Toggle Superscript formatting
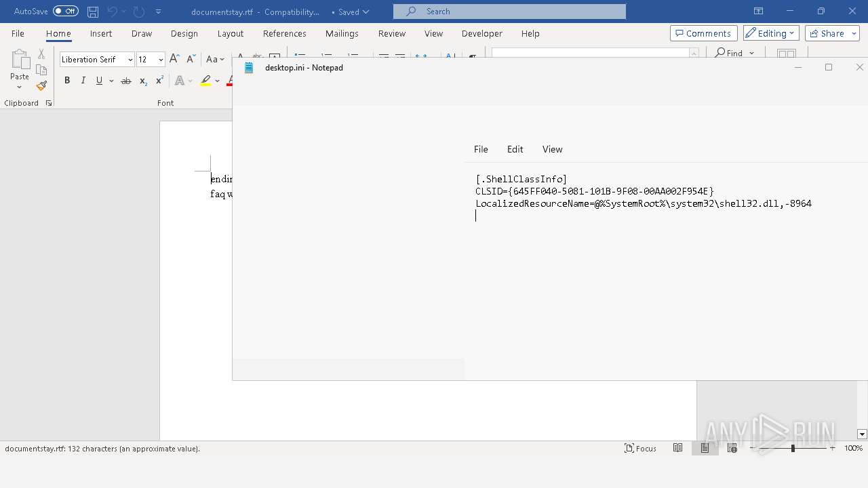 click(159, 81)
